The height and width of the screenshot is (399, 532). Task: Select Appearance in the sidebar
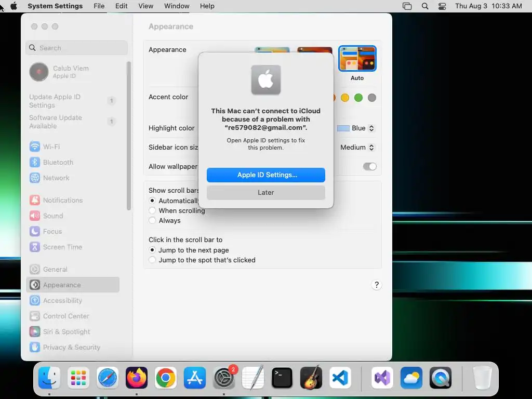pos(73,285)
